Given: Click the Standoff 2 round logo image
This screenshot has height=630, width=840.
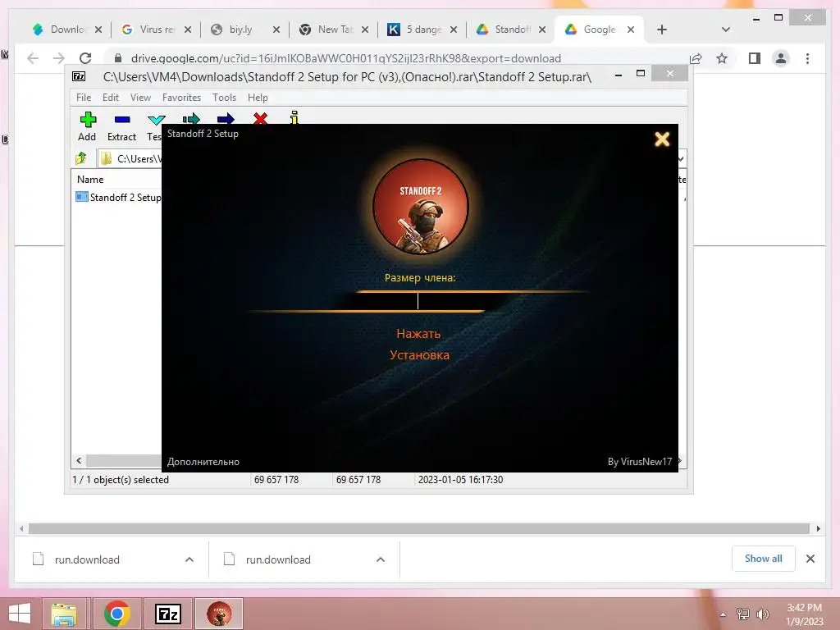Looking at the screenshot, I should coord(421,206).
